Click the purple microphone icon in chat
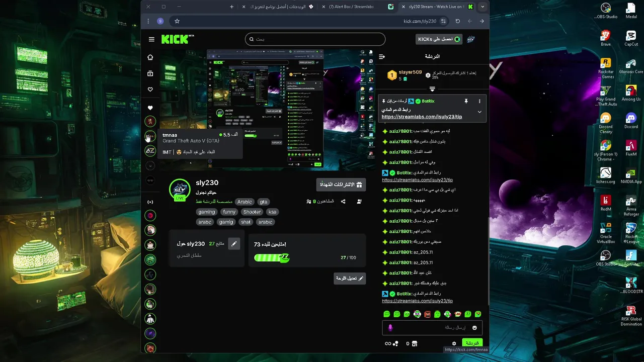644x362 pixels. click(x=390, y=328)
